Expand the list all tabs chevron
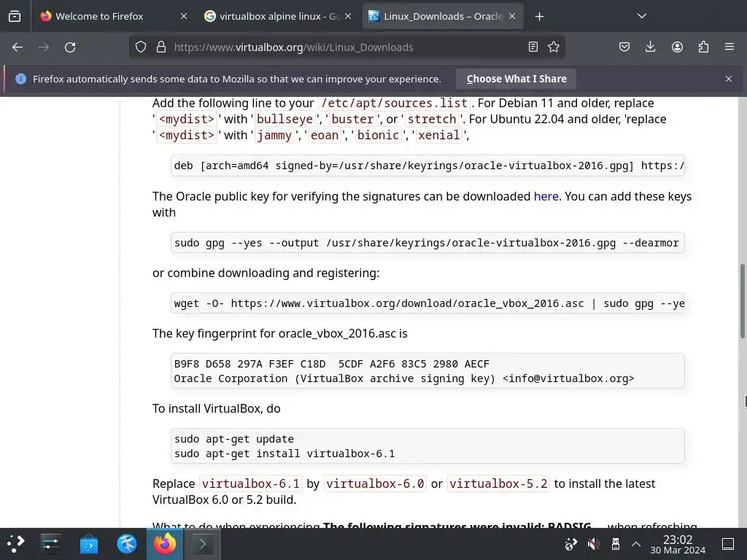Screen dimensions: 747x560 pos(642,16)
